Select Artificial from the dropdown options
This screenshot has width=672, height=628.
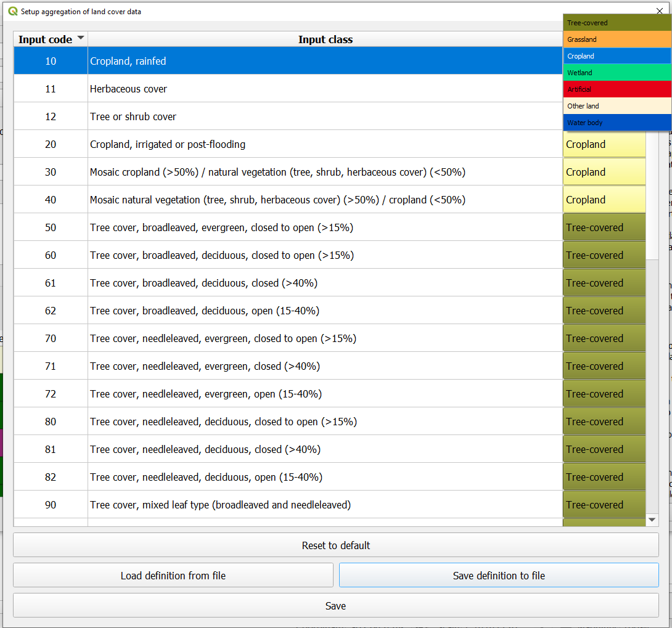coord(617,89)
